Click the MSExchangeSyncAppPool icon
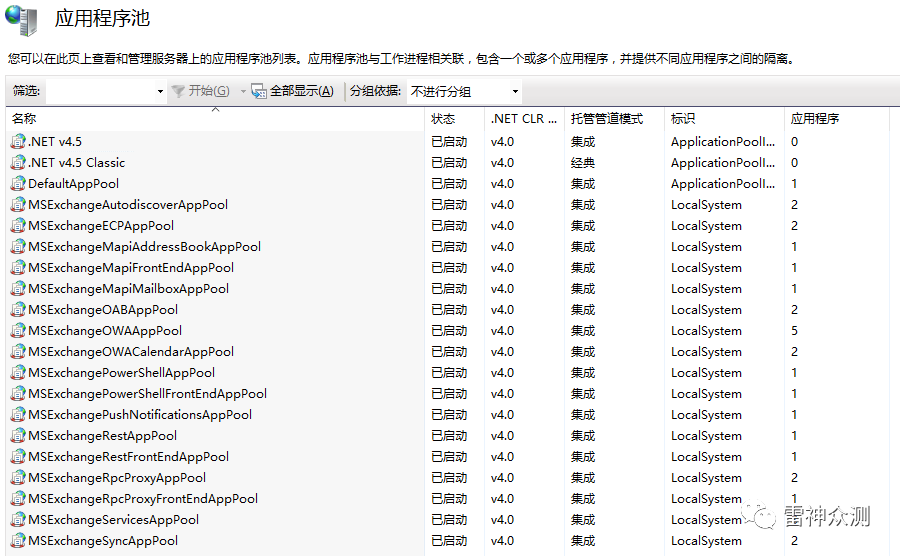 tap(18, 541)
